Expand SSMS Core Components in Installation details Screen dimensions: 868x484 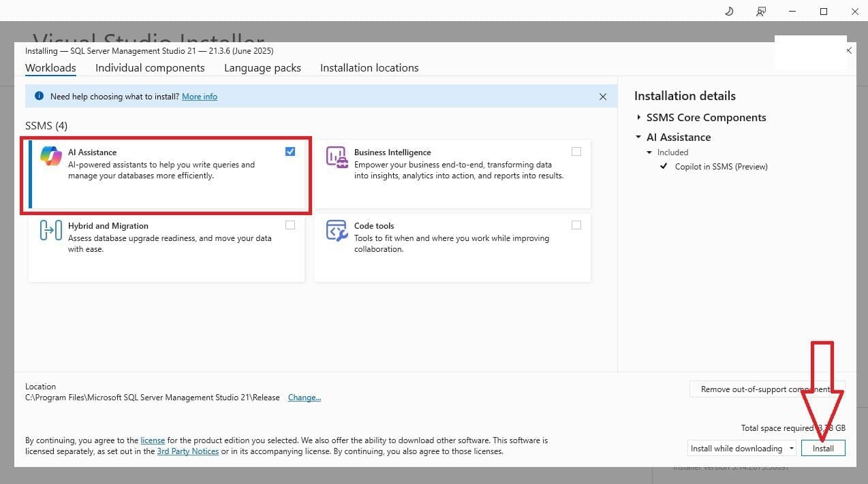639,118
